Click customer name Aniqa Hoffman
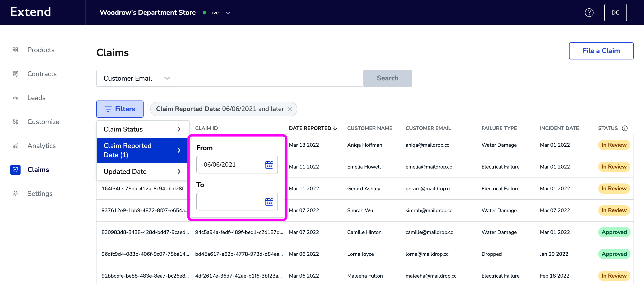 coord(365,145)
